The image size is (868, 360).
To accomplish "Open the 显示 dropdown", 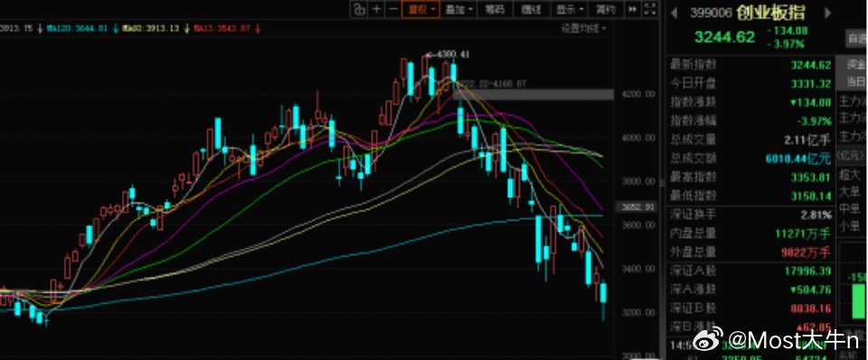I will click(569, 9).
